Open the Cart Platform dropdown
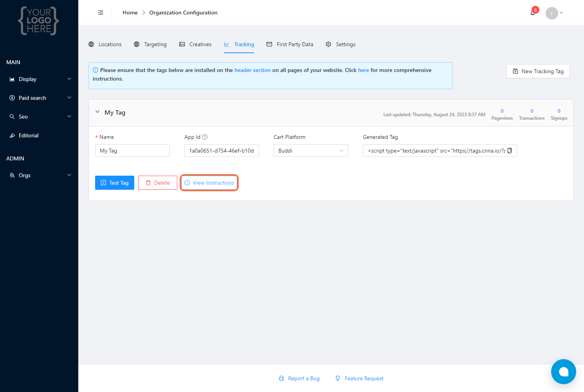The image size is (584, 392). pos(311,151)
